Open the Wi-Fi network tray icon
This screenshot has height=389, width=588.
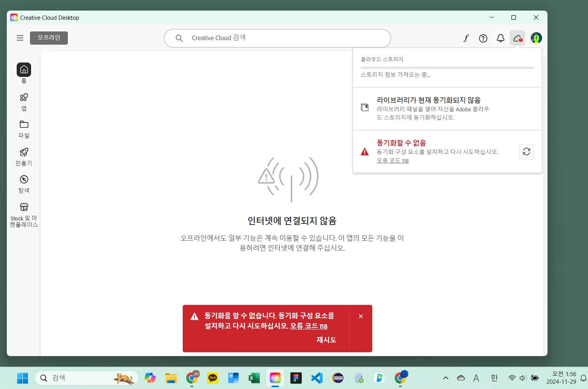pos(512,378)
